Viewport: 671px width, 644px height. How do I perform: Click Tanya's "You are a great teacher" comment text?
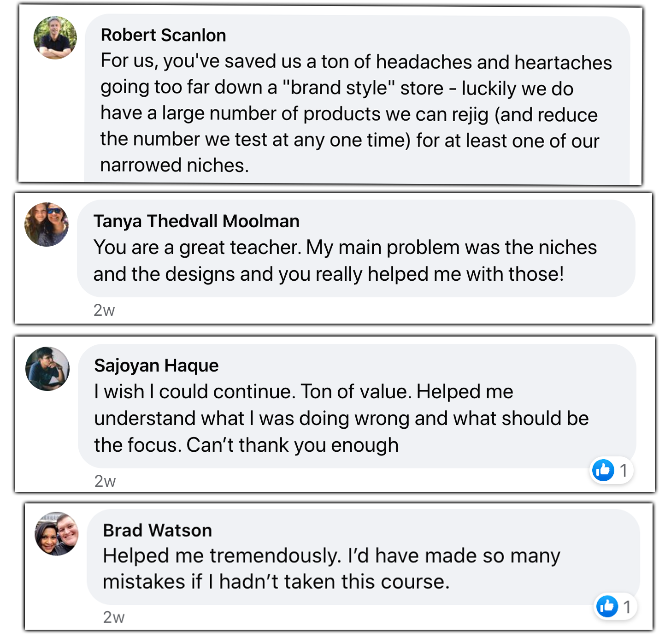[345, 261]
